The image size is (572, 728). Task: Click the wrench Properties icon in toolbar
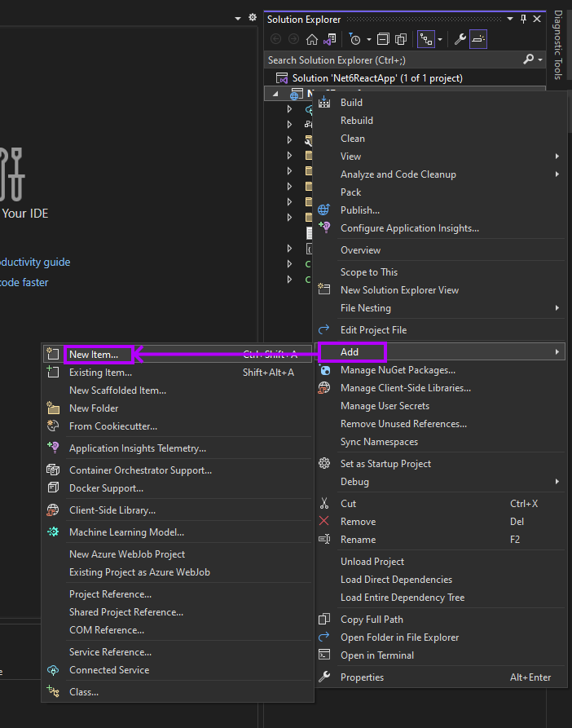click(460, 39)
